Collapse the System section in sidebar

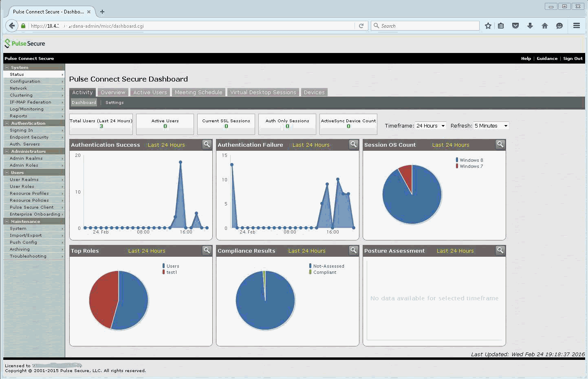click(x=7, y=68)
